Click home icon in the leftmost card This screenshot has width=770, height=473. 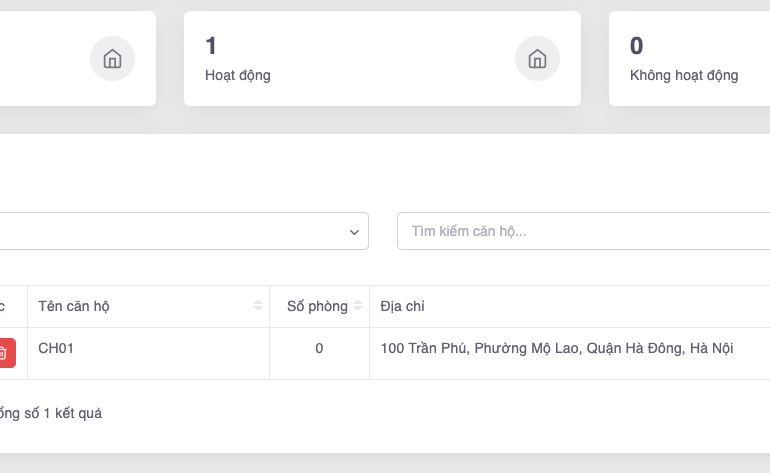point(112,59)
